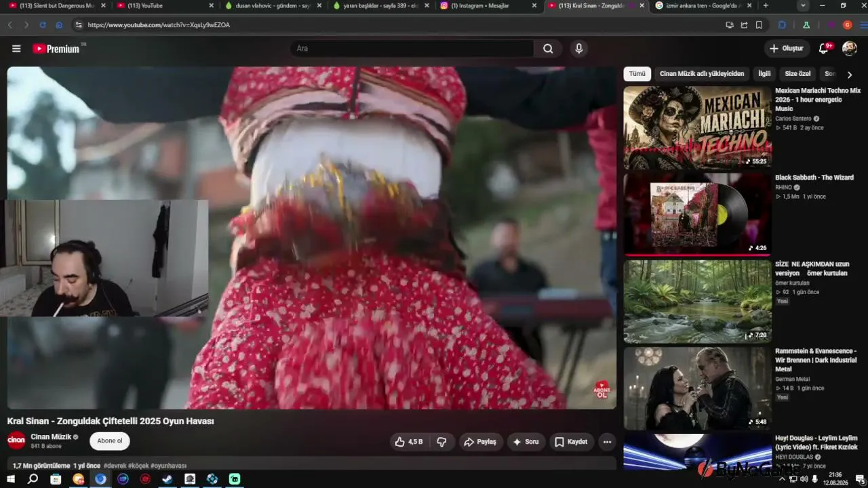The width and height of the screenshot is (868, 488).
Task: Dislike the video with thumbs down
Action: tap(441, 442)
